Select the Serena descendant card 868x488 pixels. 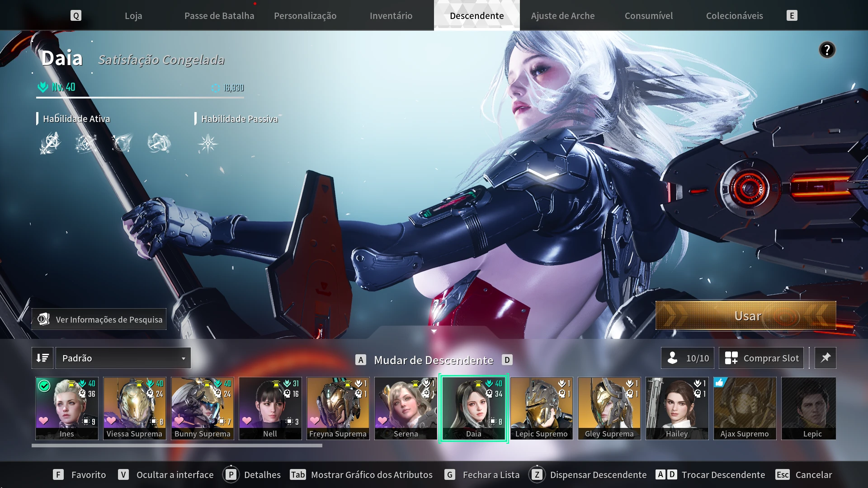tap(406, 408)
